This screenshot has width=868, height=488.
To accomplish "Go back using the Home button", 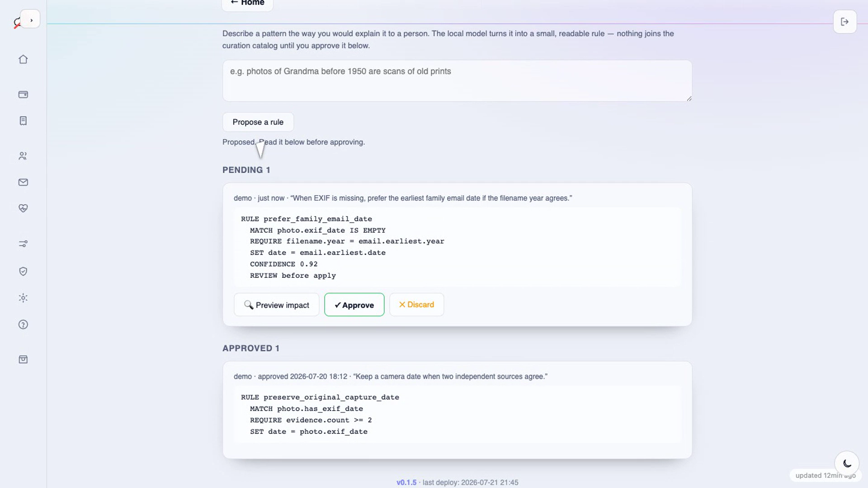I will [x=247, y=4].
